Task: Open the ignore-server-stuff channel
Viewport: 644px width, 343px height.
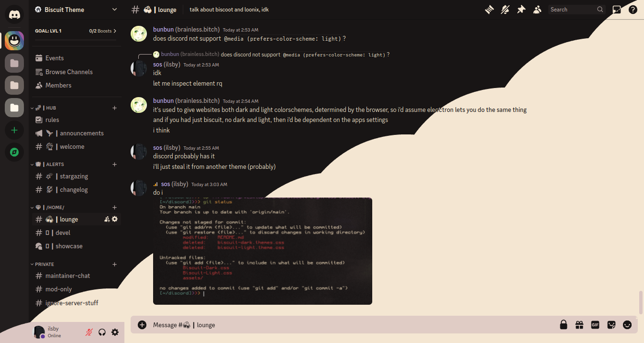Action: [76, 302]
